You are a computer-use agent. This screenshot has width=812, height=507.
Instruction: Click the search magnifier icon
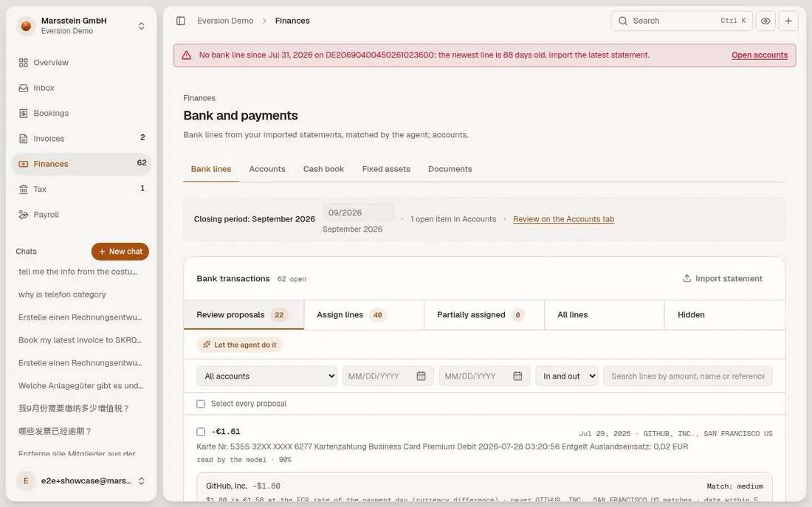click(x=623, y=21)
